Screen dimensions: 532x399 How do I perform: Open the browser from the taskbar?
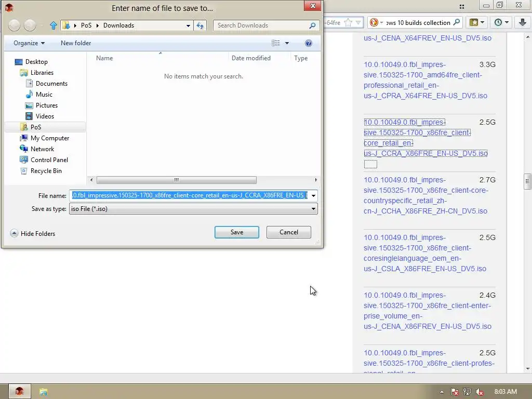(x=19, y=391)
